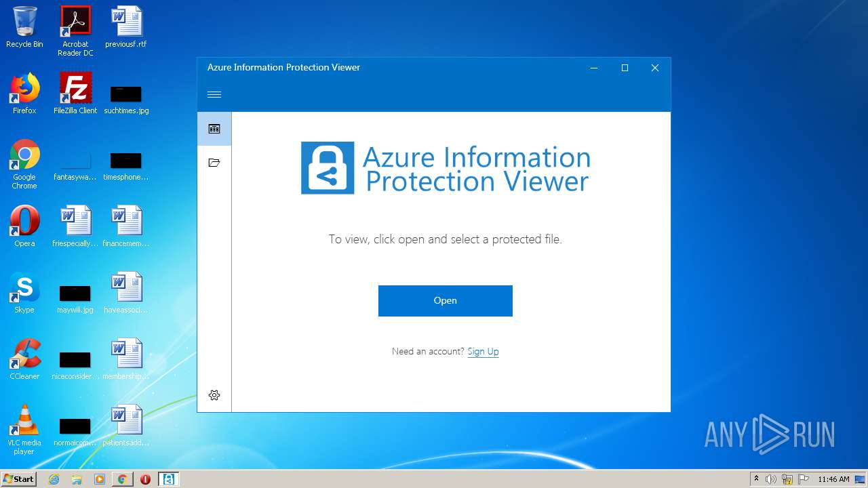Launch Internet Explorer from the taskbar
This screenshot has width=868, height=488.
point(54,479)
